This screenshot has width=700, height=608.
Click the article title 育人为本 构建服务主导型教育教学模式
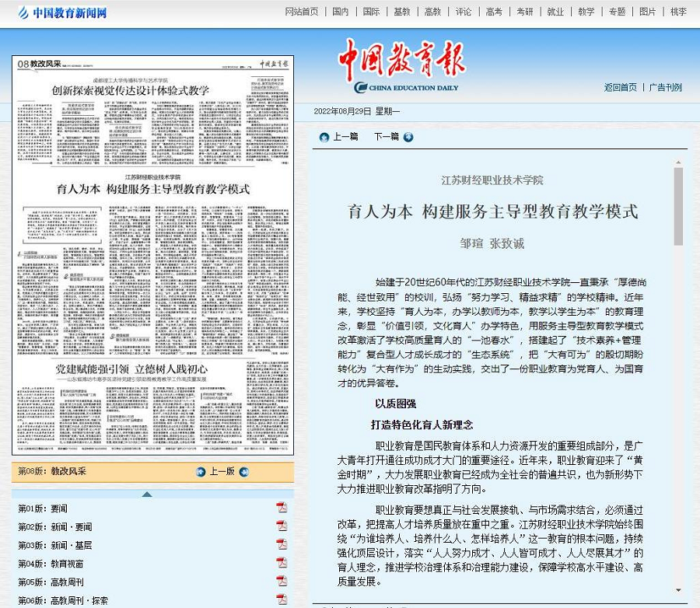493,211
